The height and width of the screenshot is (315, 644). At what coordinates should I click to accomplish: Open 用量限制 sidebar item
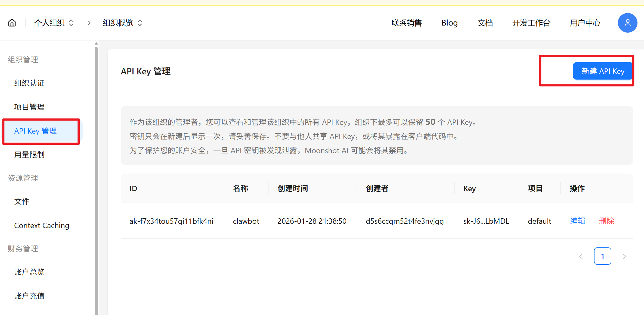click(x=29, y=155)
